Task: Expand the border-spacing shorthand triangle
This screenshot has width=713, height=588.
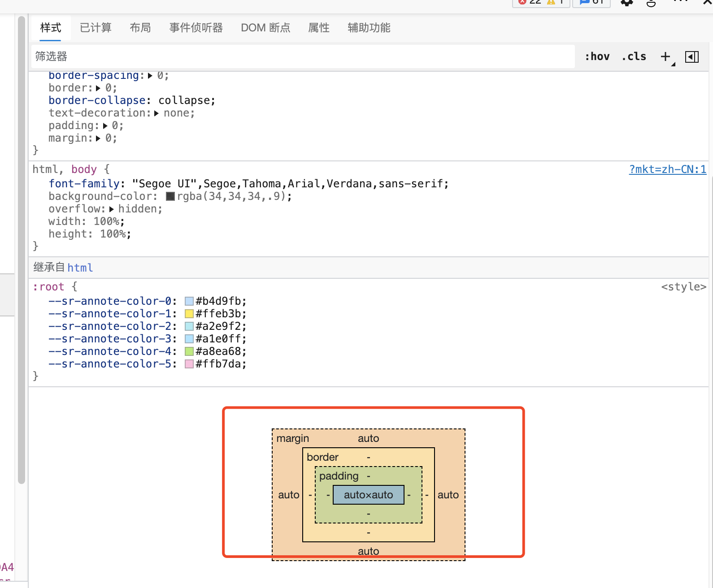Action: coord(150,76)
